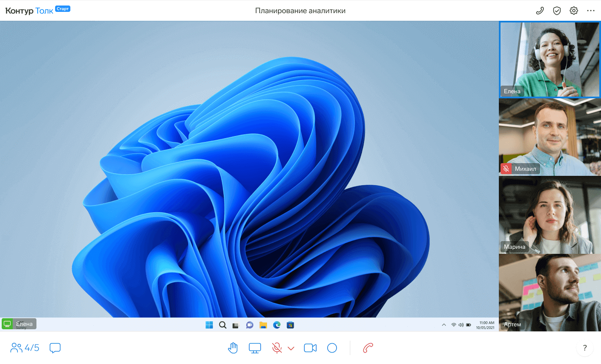Raise hand with the hand icon

233,348
